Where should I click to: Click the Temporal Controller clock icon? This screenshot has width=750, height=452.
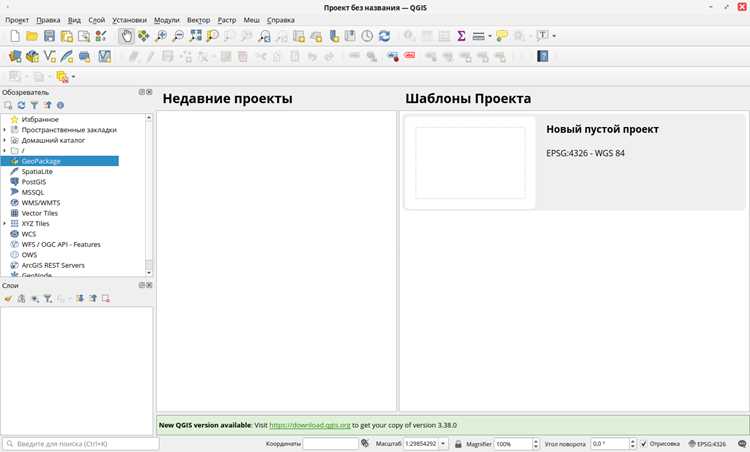tap(367, 36)
